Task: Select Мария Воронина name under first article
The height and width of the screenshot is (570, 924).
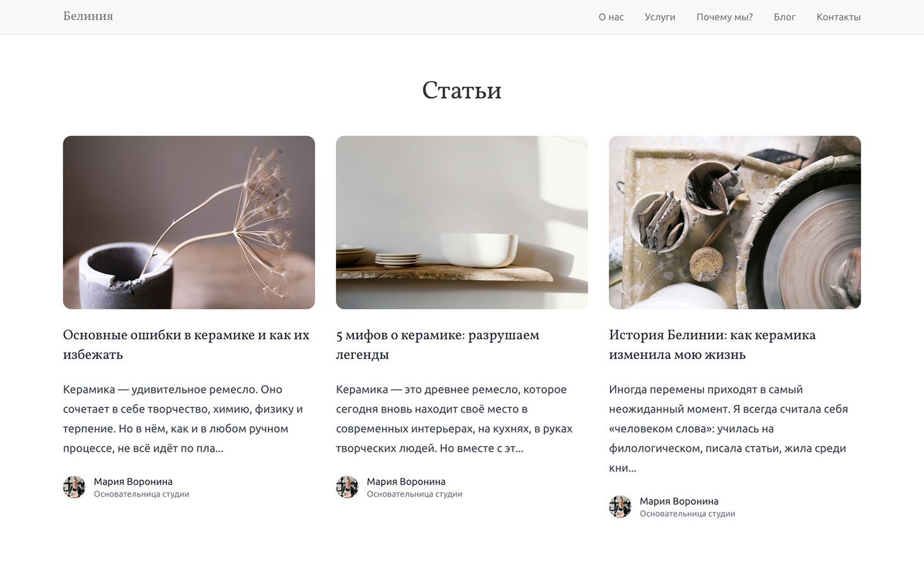Action: (133, 482)
